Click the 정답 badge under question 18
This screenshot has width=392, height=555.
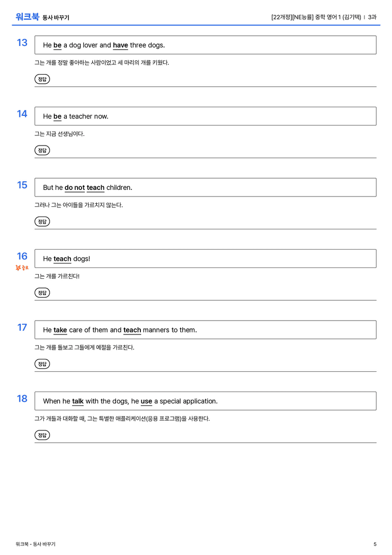coord(42,435)
